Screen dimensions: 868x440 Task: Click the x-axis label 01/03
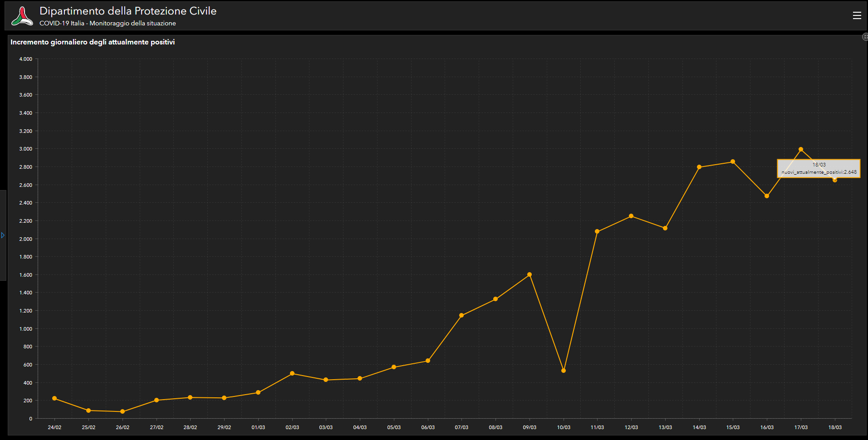[258, 427]
